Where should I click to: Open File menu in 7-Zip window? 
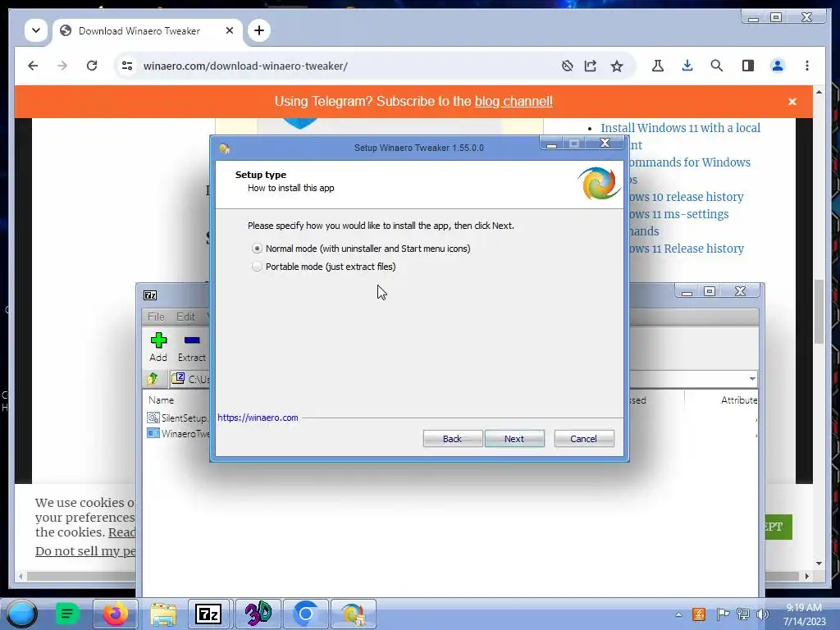pos(156,317)
